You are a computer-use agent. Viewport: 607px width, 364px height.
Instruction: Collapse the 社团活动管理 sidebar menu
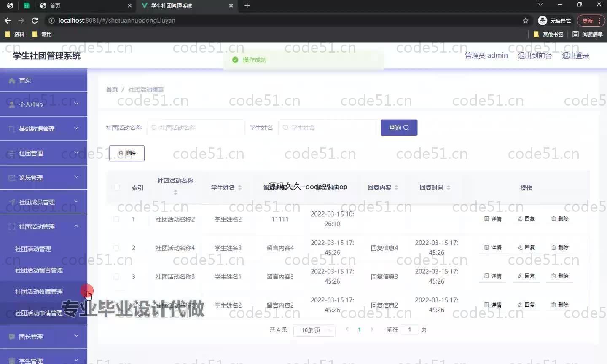click(43, 226)
